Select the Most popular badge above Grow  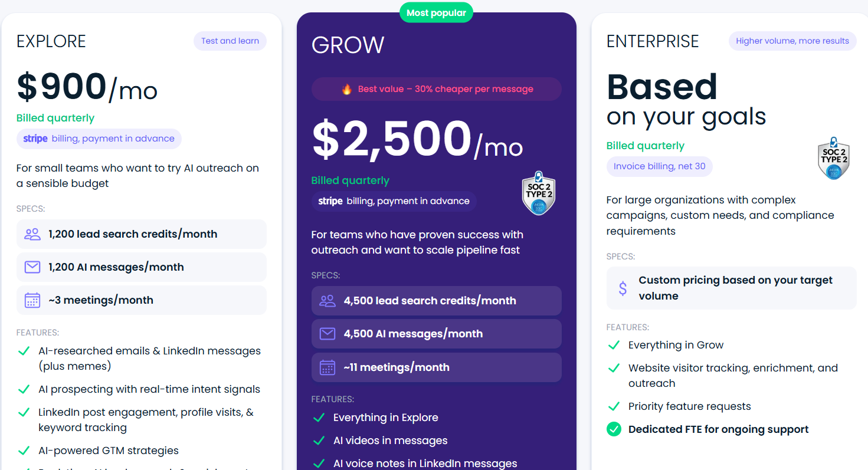pos(436,12)
